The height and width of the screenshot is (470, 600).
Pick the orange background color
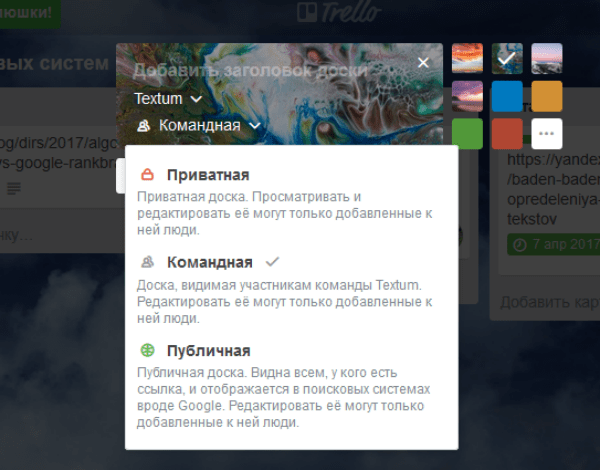tap(547, 96)
